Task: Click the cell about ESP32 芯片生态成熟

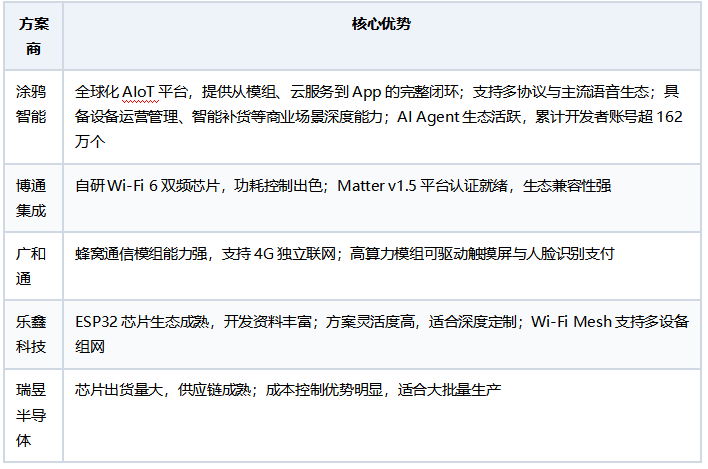Action: click(382, 334)
